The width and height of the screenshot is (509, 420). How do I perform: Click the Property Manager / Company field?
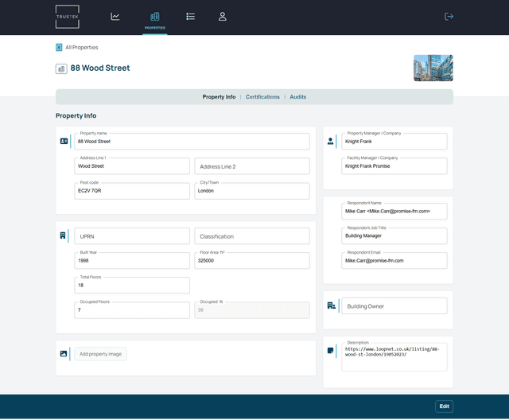(x=394, y=141)
